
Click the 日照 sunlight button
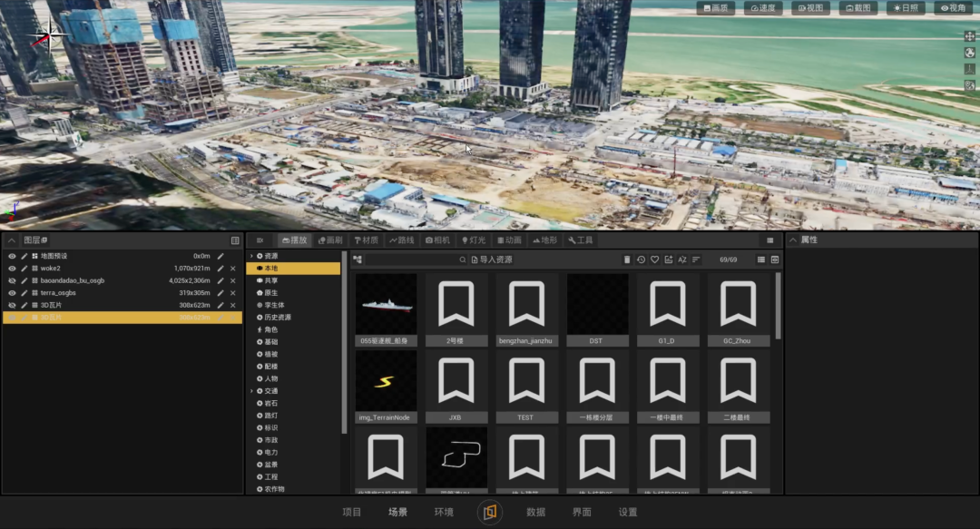(906, 8)
